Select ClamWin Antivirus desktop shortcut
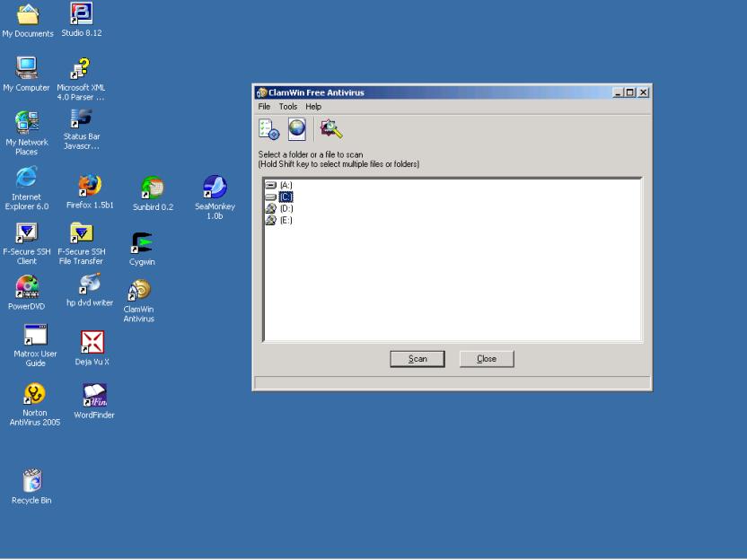 click(138, 302)
